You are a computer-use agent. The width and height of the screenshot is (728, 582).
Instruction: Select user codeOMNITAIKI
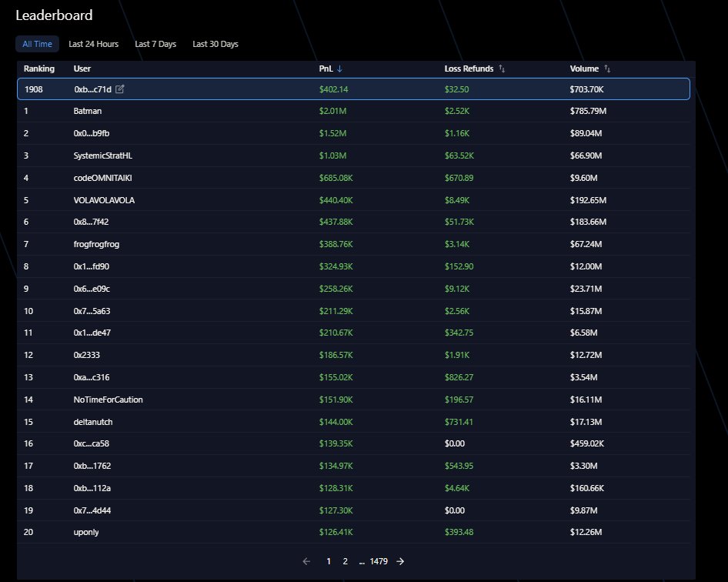pos(102,178)
